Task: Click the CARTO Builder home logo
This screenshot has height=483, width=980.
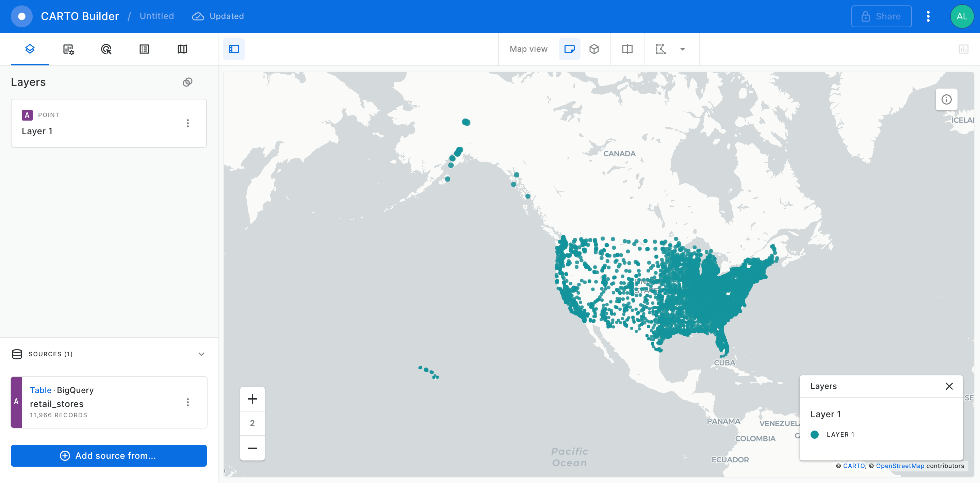Action: point(22,16)
